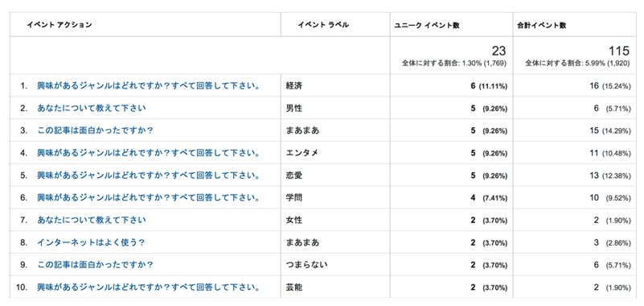
Task: Sort by ユニーク イベント数 column header
Action: (426, 25)
